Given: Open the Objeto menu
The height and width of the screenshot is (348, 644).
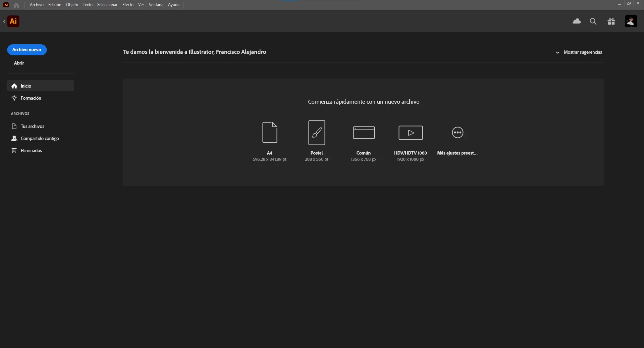Looking at the screenshot, I should [72, 5].
